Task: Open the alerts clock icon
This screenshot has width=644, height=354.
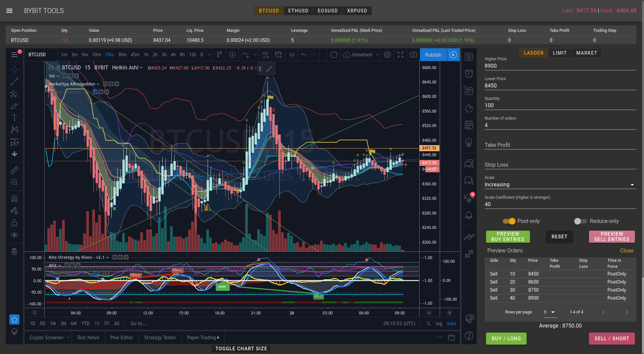Action: [469, 73]
